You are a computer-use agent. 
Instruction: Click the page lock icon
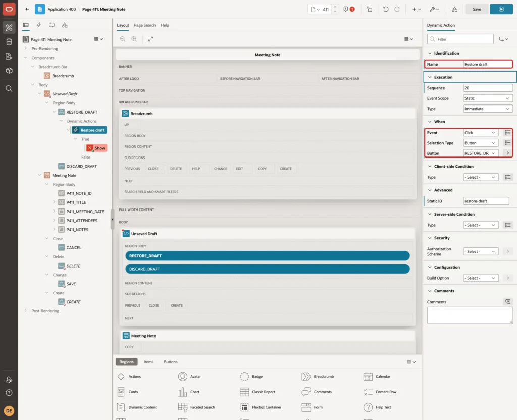tap(369, 9)
